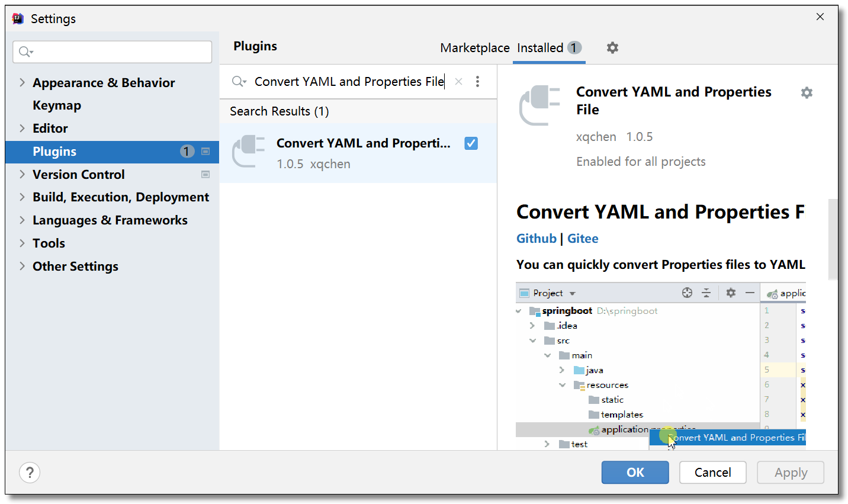
Task: Open the Github link
Action: (537, 239)
